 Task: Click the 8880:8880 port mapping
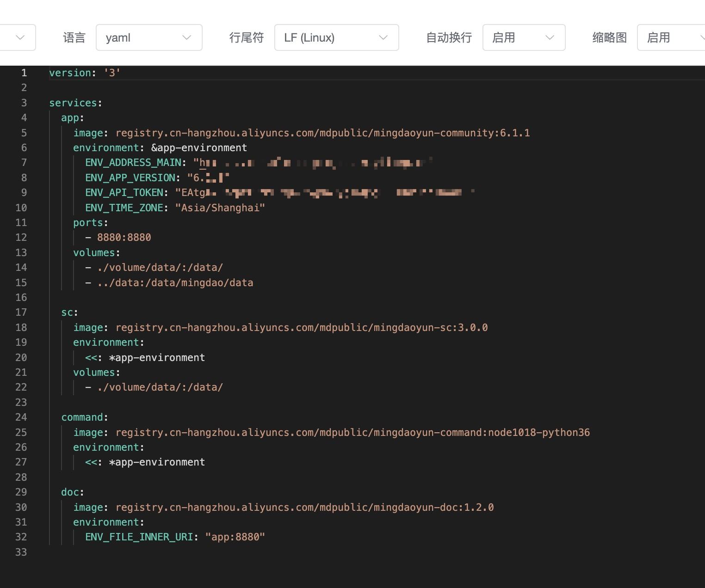tap(124, 237)
